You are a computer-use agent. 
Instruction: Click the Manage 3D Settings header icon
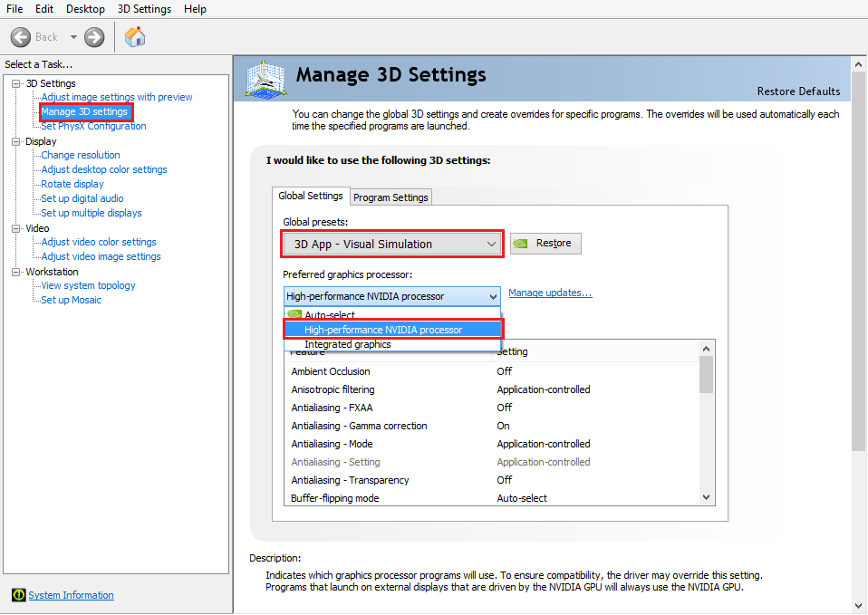pos(265,80)
